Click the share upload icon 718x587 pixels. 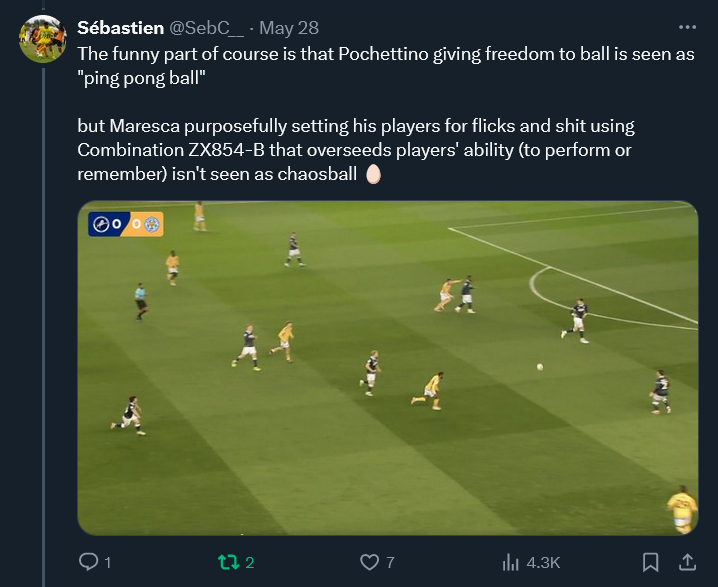pos(688,562)
